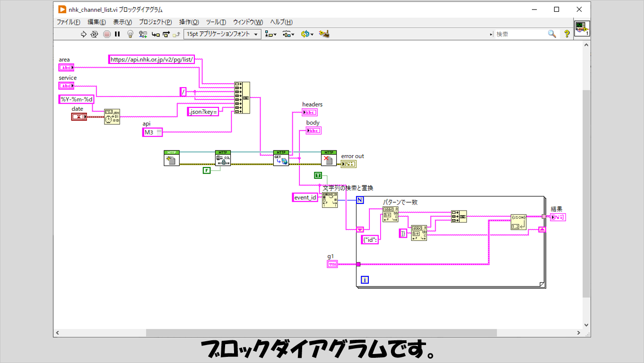Click the event_id string constant
Screen dimensions: 644x363
tap(305, 197)
